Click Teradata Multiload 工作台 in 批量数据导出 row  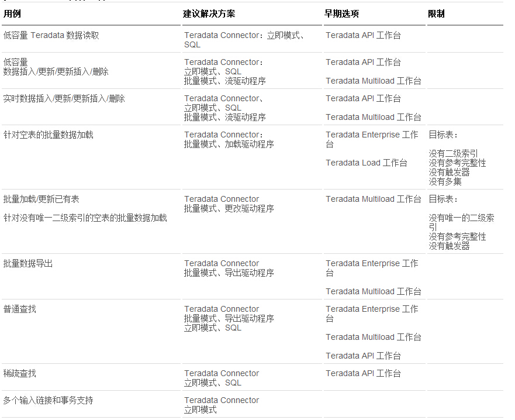[374, 292]
